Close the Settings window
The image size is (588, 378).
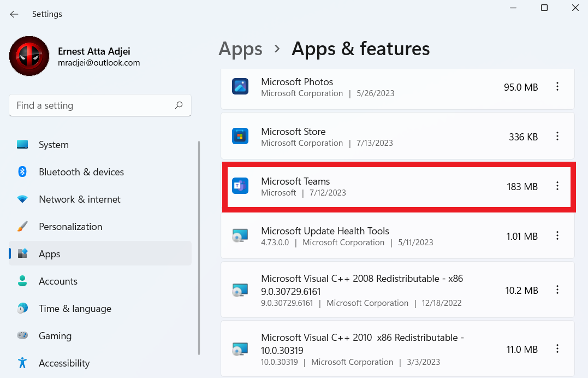pos(575,8)
